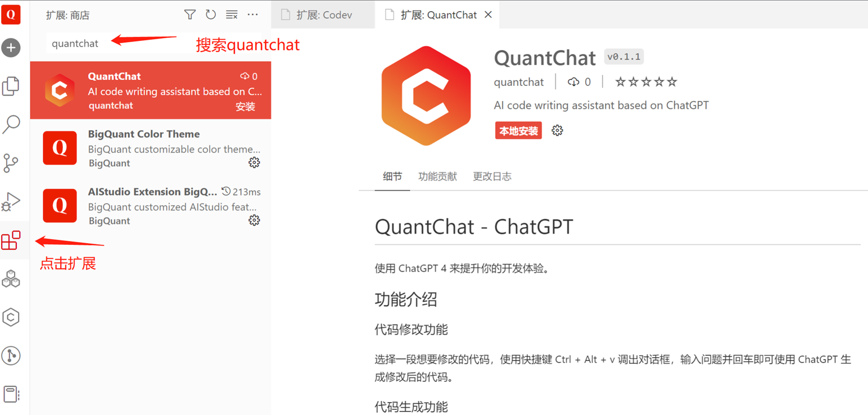This screenshot has height=415, width=868.
Task: Click gear icon beside 本地安装 button
Action: [557, 131]
